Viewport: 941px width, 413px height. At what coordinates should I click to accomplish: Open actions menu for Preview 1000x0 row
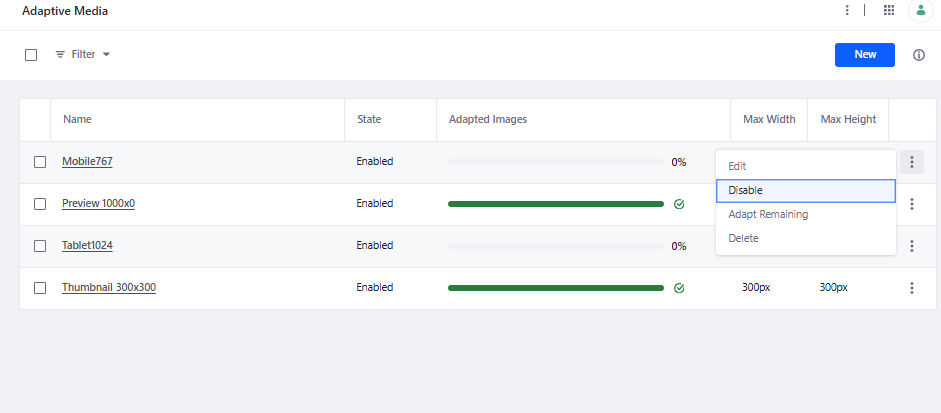pos(912,204)
